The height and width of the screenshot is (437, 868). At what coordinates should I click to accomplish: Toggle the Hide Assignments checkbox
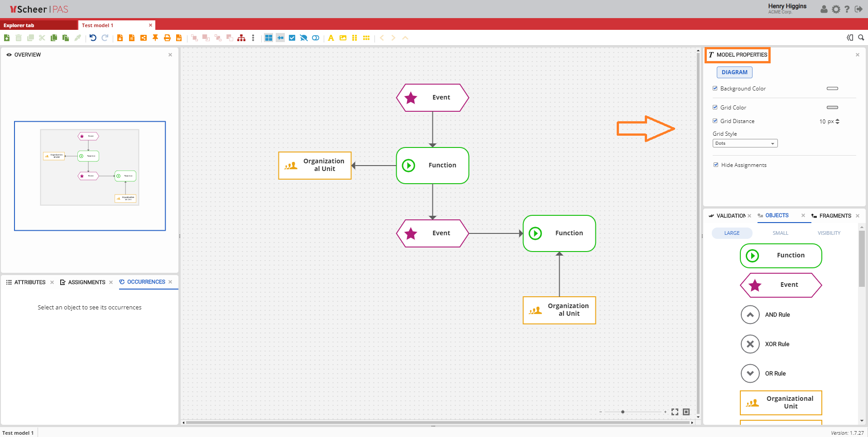tap(716, 165)
